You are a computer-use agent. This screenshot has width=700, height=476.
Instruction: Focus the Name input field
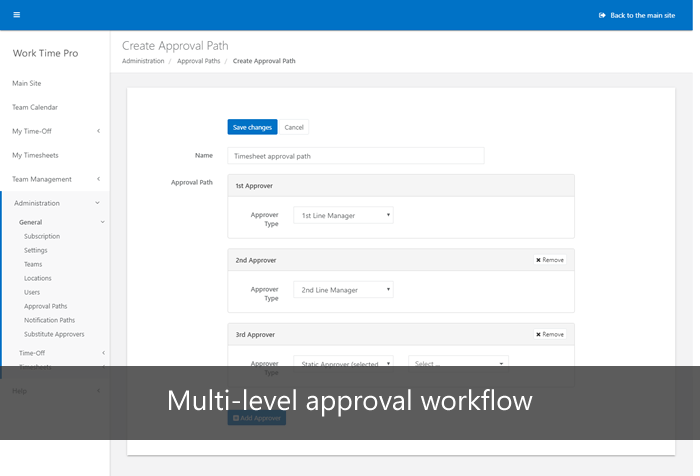(x=356, y=156)
